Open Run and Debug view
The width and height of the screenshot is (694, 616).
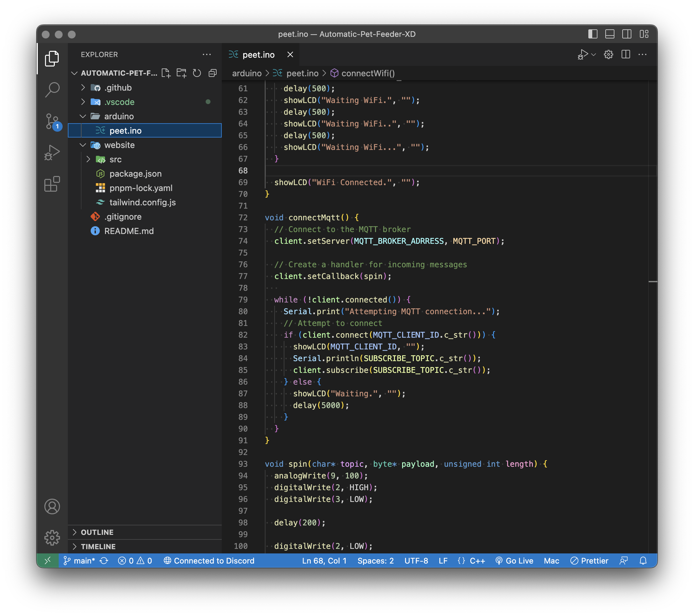point(52,153)
